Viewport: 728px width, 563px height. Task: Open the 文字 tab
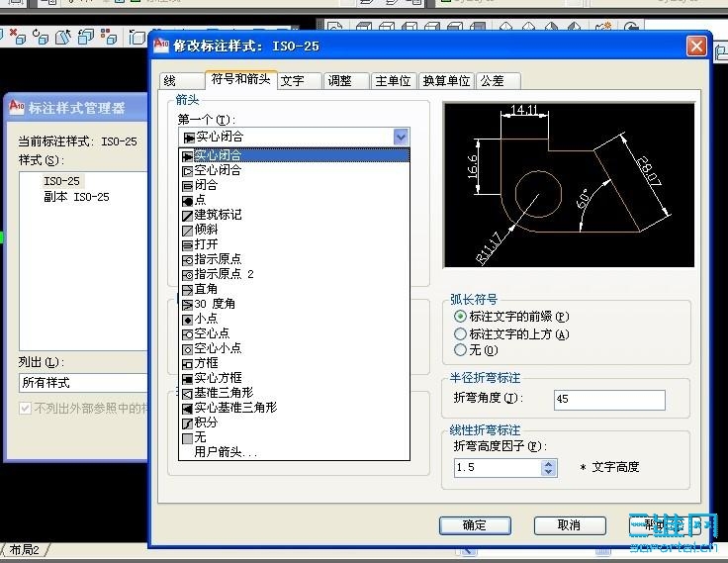[300, 81]
